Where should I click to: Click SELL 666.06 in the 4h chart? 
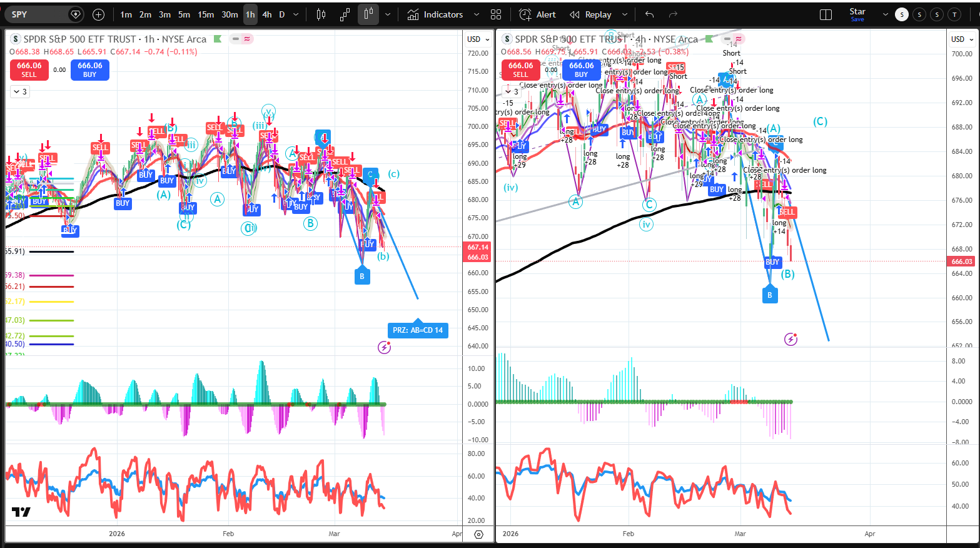click(x=521, y=69)
